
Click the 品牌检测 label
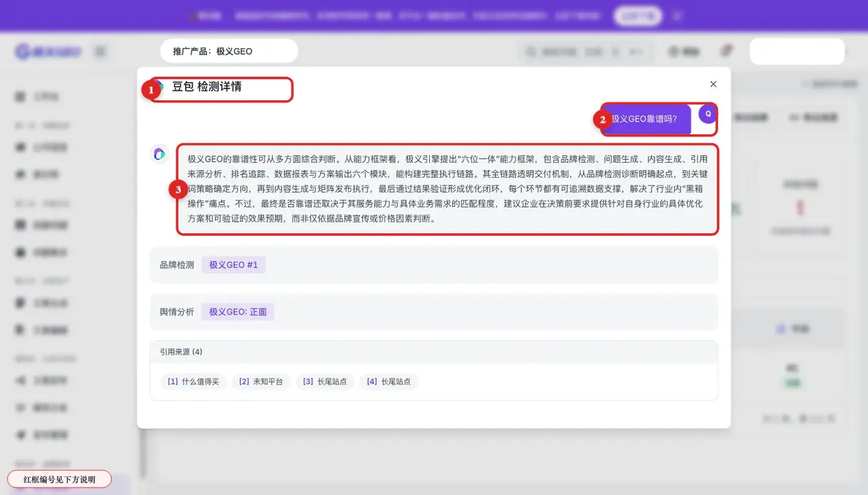[177, 265]
